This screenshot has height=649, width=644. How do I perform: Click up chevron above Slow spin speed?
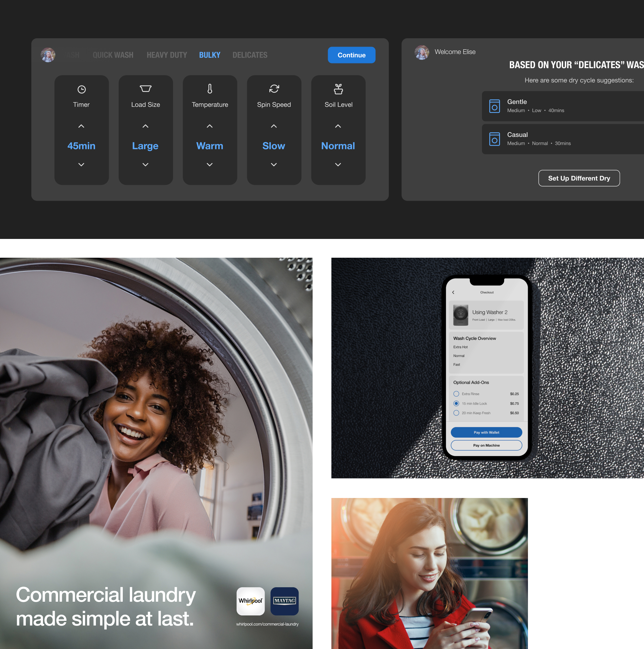(x=274, y=126)
